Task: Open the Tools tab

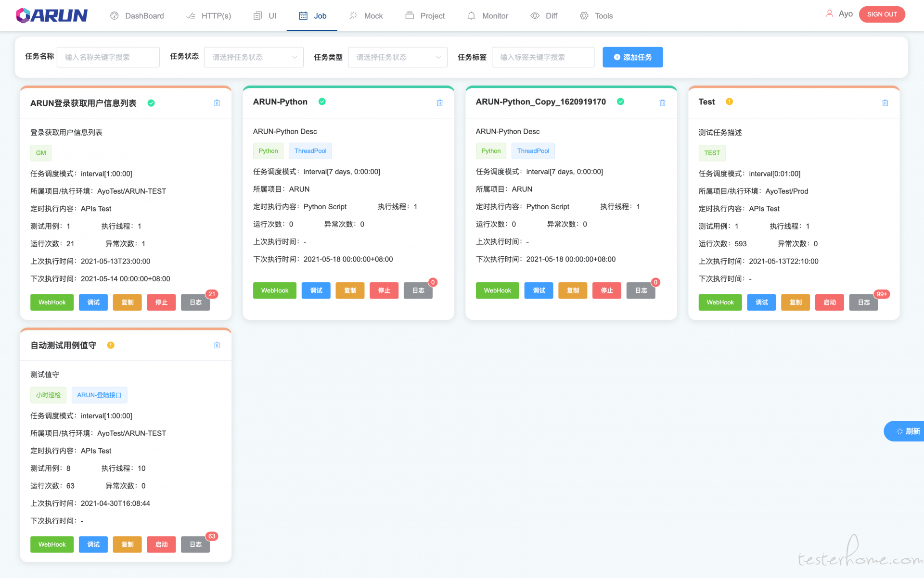Action: 596,16
